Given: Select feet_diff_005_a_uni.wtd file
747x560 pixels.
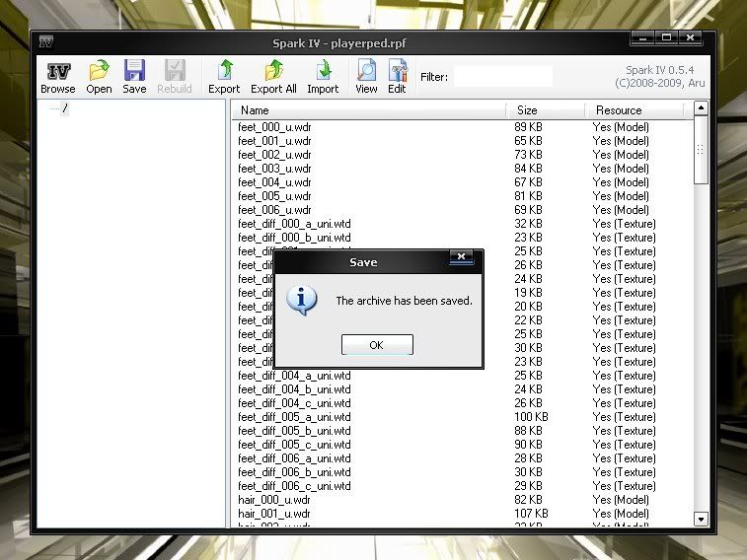Looking at the screenshot, I should [294, 417].
